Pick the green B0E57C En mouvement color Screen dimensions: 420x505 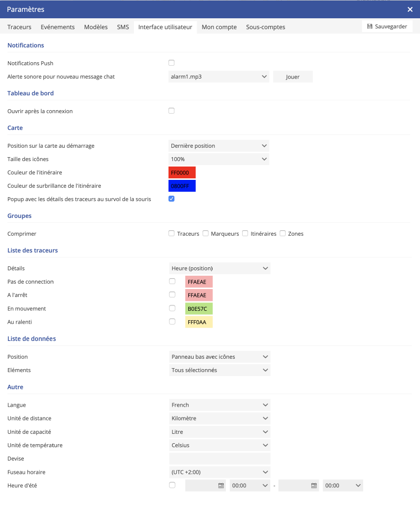(199, 309)
